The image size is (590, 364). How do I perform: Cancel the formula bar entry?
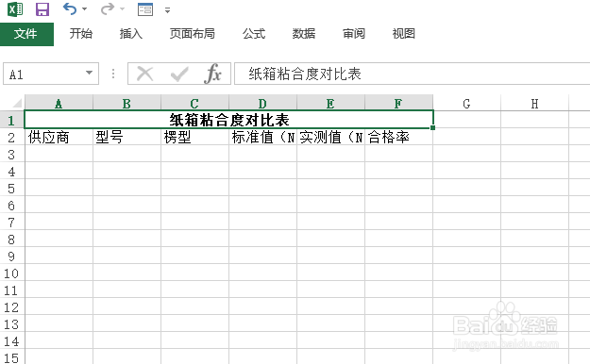coord(144,74)
